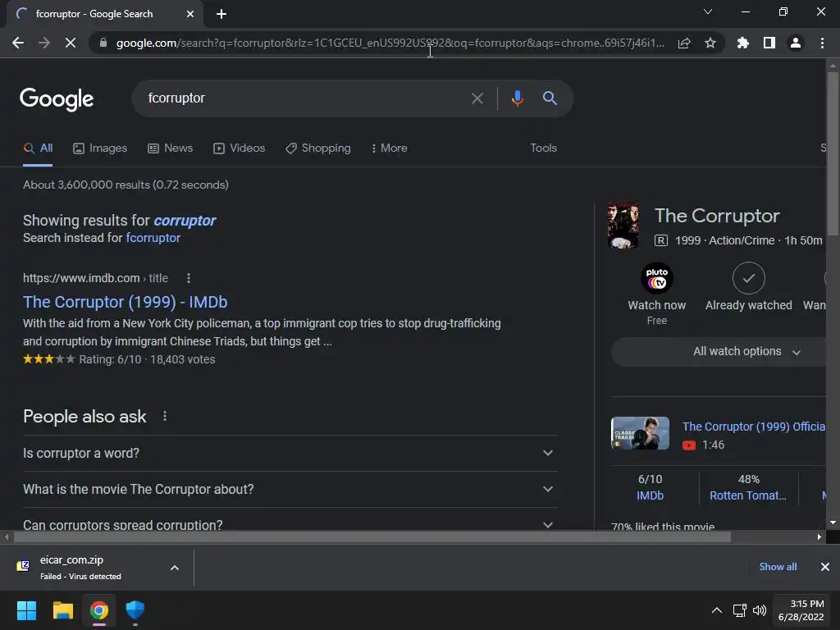Search instead for fcorruptor
Viewport: 840px width, 630px height.
pyautogui.click(x=153, y=238)
